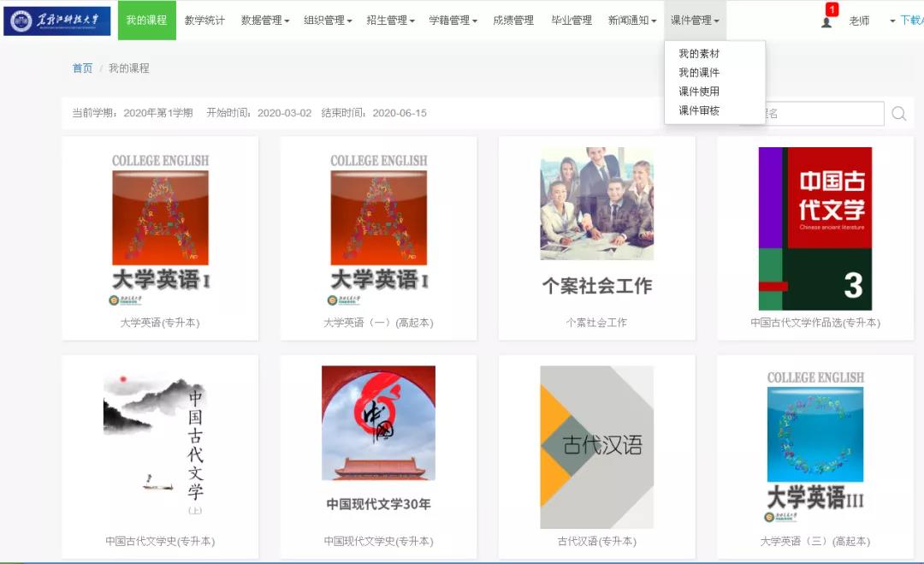Expand the 招生管理 dropdown menu
924x564 pixels.
[390, 21]
